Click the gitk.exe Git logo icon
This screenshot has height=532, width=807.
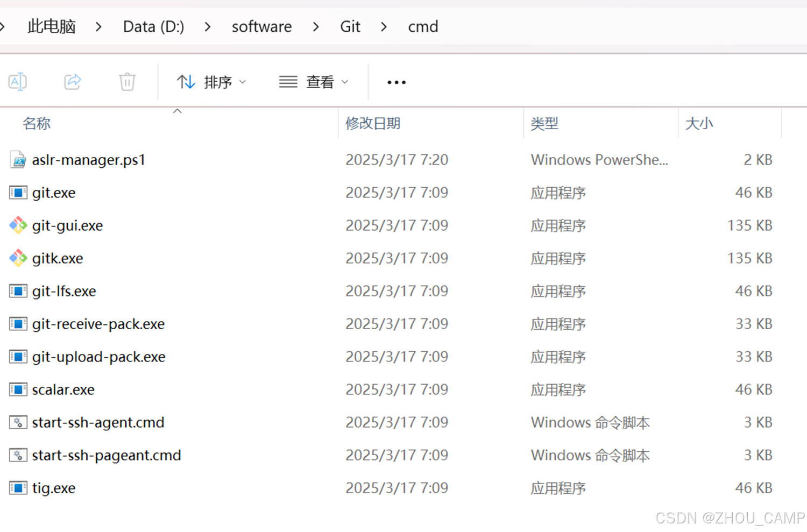pos(18,258)
